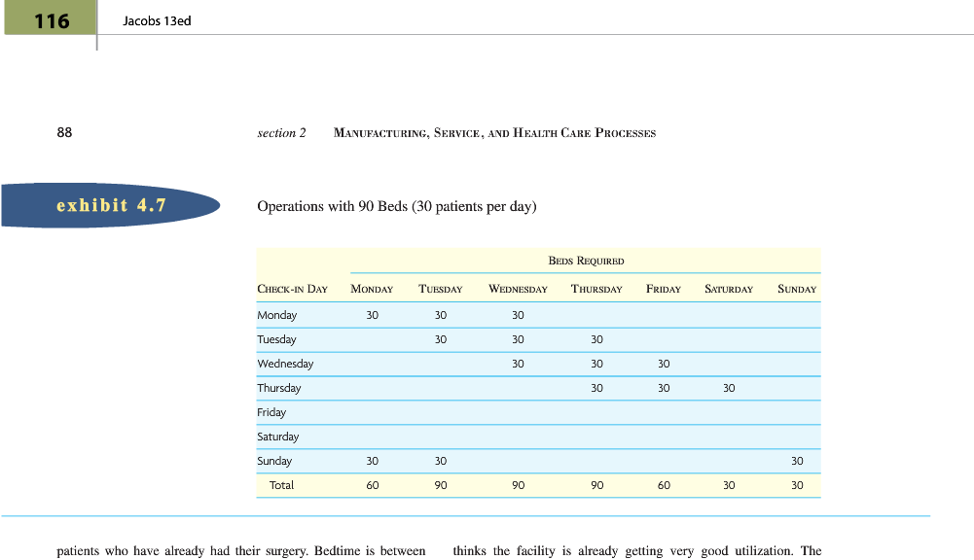Image resolution: width=974 pixels, height=560 pixels.
Task: Click the Thursday row label
Action: [279, 388]
